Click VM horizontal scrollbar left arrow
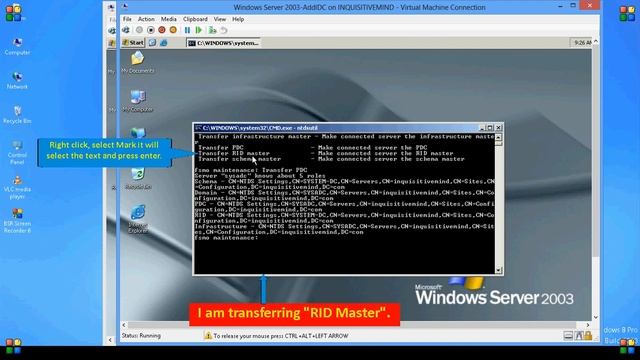640x360 pixels. click(x=124, y=325)
